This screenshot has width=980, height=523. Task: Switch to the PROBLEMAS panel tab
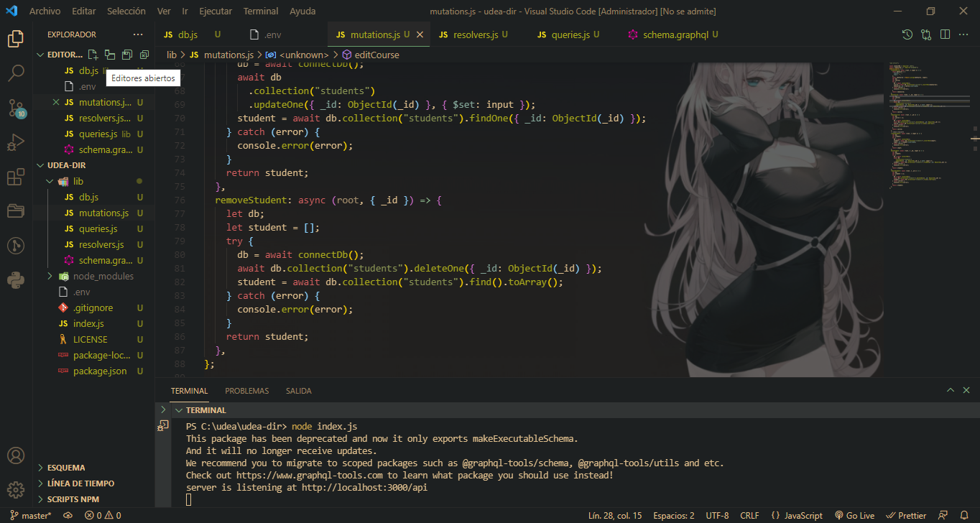point(246,391)
